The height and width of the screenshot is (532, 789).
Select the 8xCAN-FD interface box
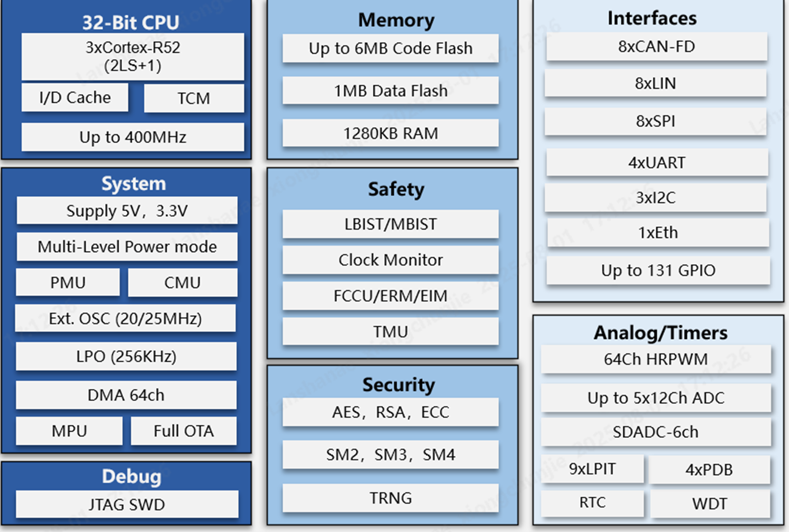(x=656, y=47)
